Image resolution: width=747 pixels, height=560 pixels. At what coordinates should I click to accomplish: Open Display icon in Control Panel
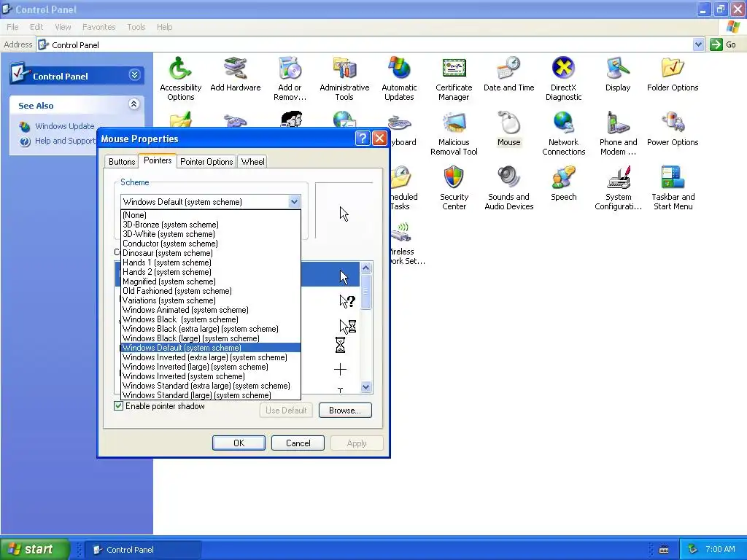click(x=618, y=74)
